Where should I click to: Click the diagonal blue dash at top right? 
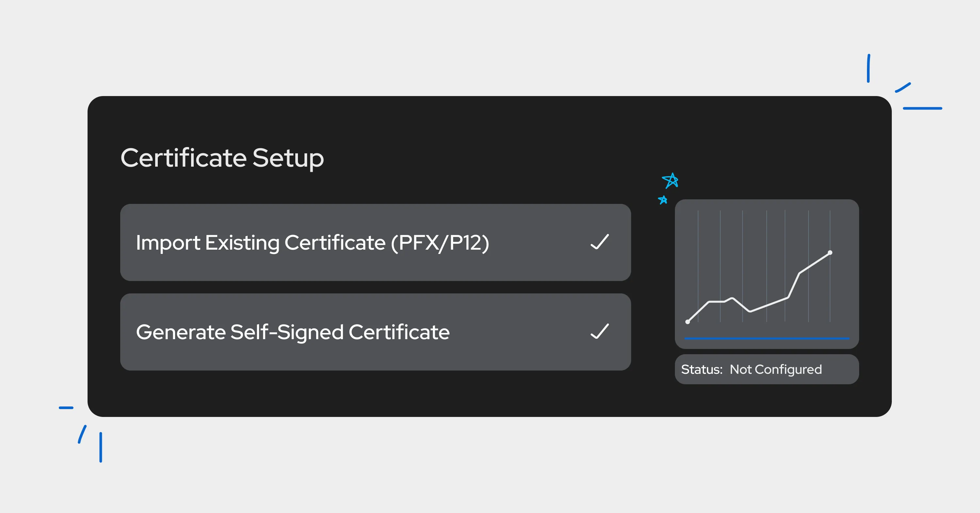coord(903,88)
